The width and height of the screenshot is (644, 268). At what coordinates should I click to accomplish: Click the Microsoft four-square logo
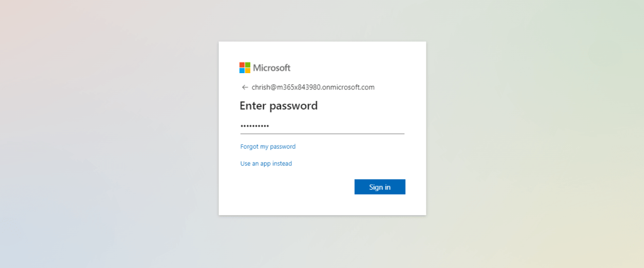245,67
